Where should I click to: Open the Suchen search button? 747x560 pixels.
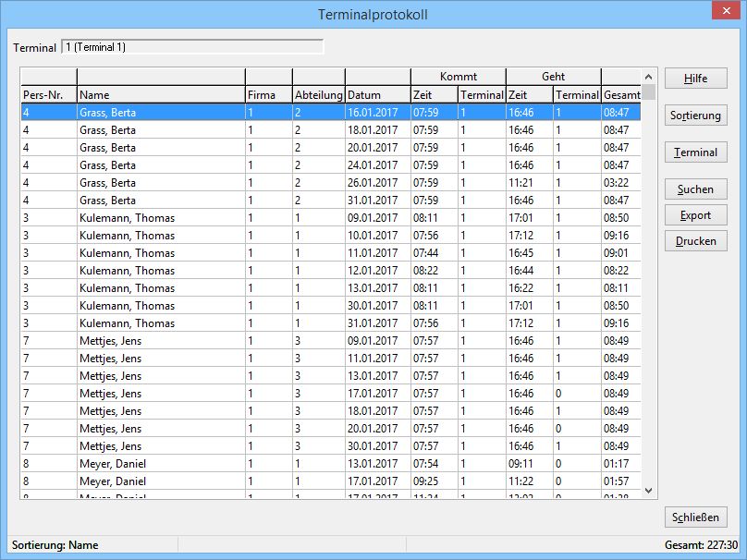(x=695, y=189)
